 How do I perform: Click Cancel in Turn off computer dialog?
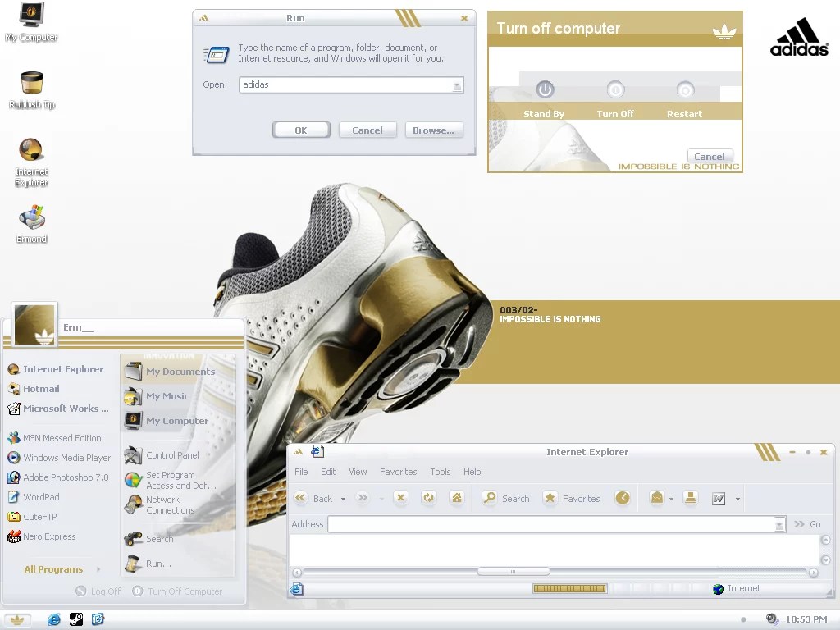(710, 157)
